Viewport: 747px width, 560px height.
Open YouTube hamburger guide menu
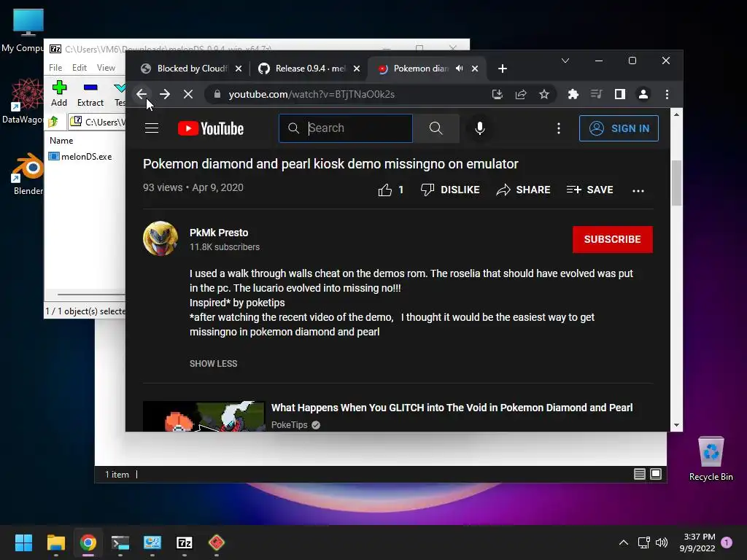pyautogui.click(x=152, y=128)
